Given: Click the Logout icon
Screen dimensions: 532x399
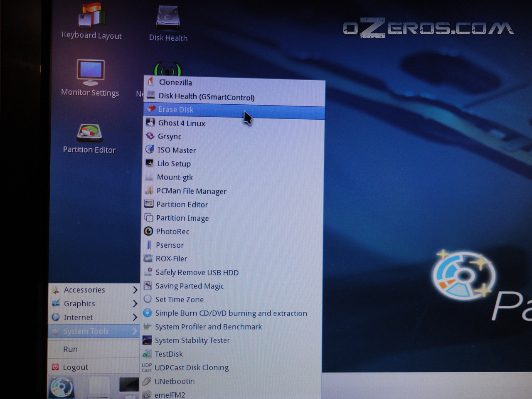Looking at the screenshot, I should click(55, 367).
